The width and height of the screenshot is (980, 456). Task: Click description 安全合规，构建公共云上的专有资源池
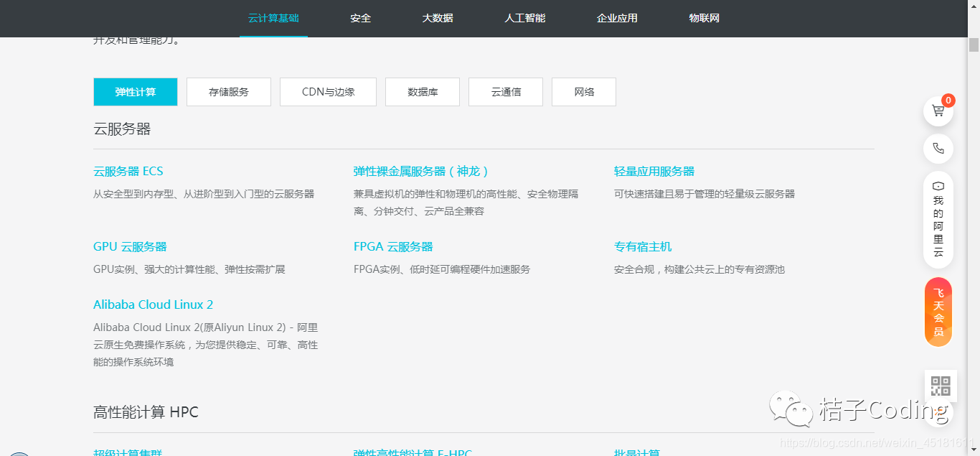click(x=699, y=269)
